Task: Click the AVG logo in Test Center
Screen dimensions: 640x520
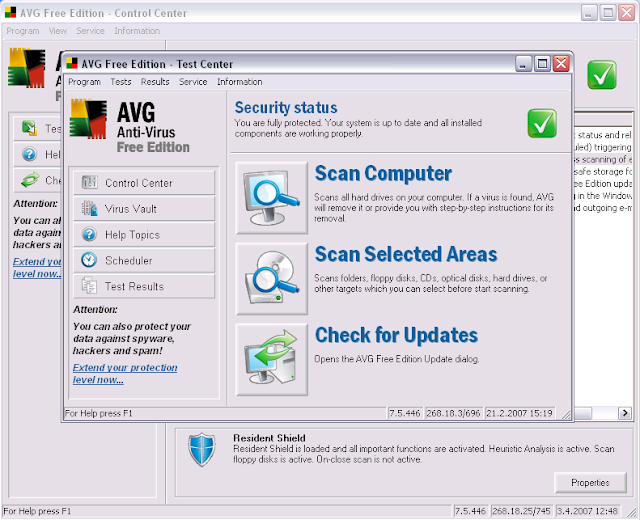Action: coord(89,119)
